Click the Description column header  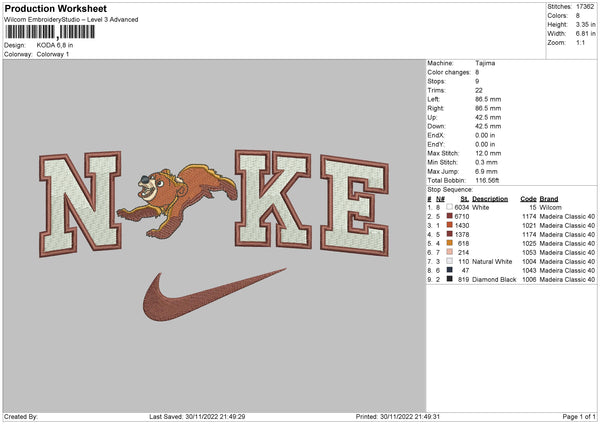[490, 198]
